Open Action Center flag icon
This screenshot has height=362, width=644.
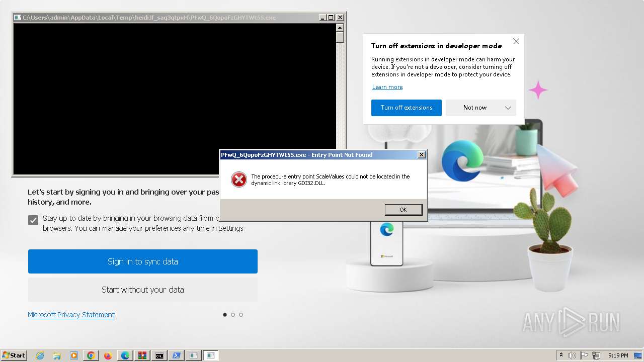[x=585, y=355]
